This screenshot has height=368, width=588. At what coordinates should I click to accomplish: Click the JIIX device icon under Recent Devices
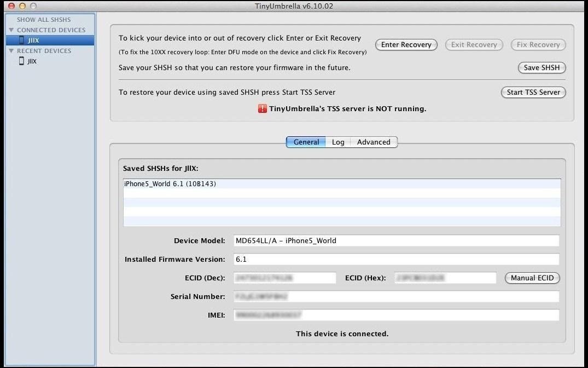click(x=22, y=61)
